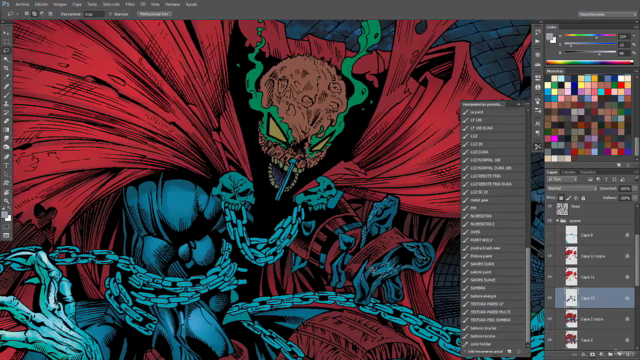Delete tool preset trash icon

coord(519,351)
